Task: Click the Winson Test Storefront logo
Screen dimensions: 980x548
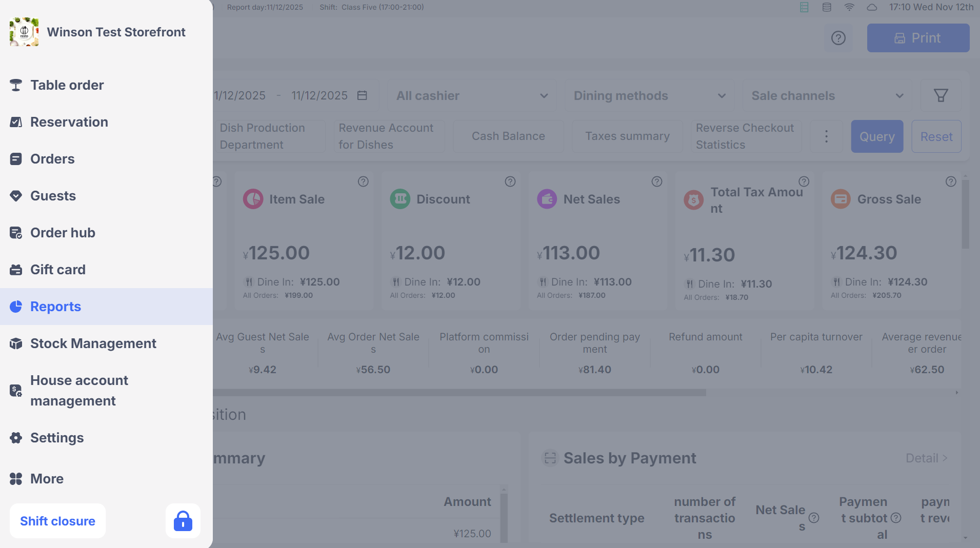Action: coord(24,32)
